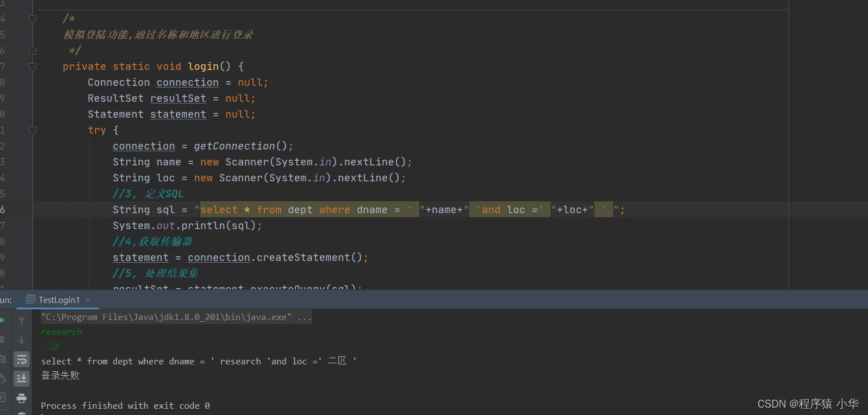Click the printed select statement in the console
The image size is (868, 415).
click(199, 361)
